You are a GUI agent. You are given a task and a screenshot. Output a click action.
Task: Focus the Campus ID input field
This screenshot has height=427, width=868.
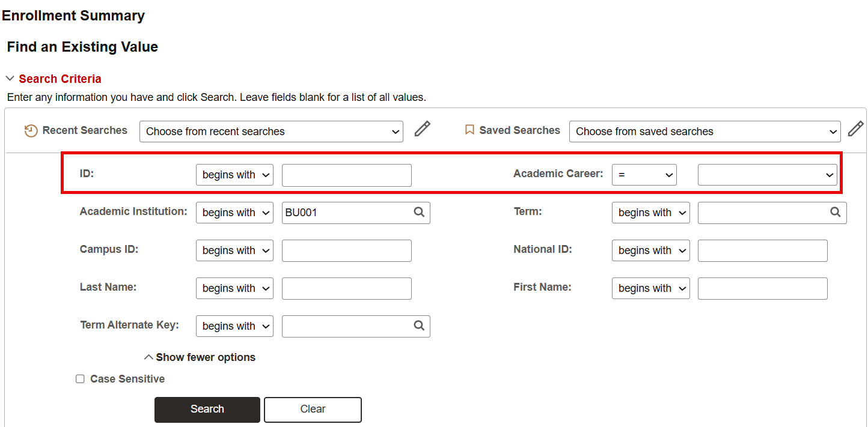[347, 250]
